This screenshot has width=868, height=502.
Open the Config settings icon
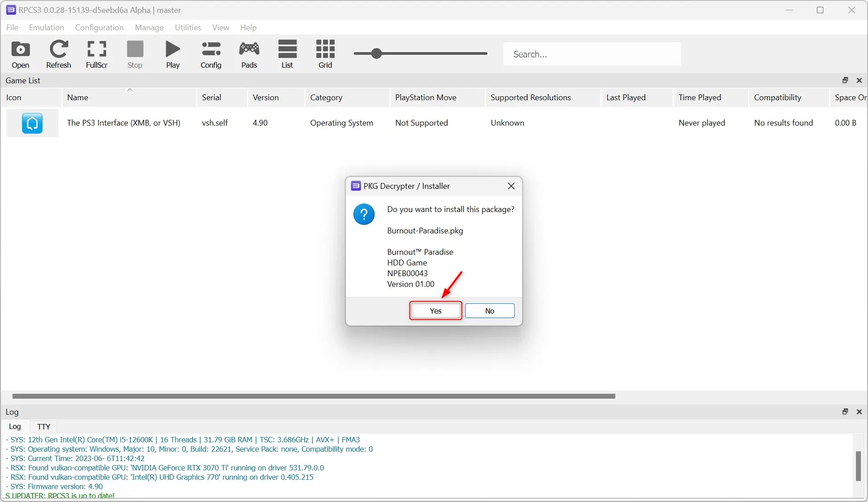[211, 54]
